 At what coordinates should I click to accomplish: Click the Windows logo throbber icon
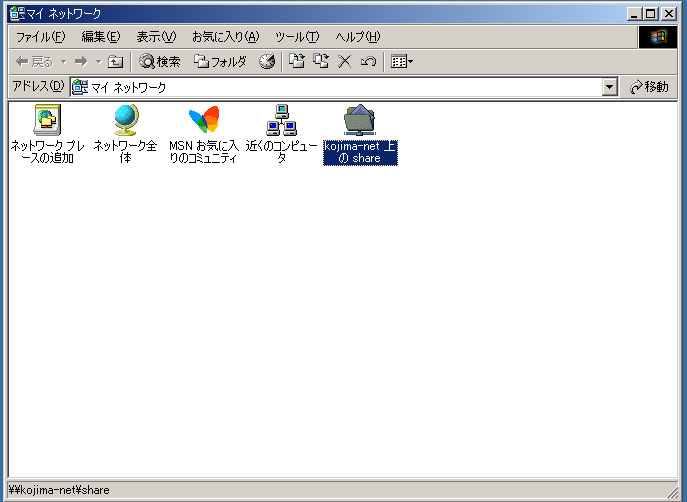click(658, 37)
